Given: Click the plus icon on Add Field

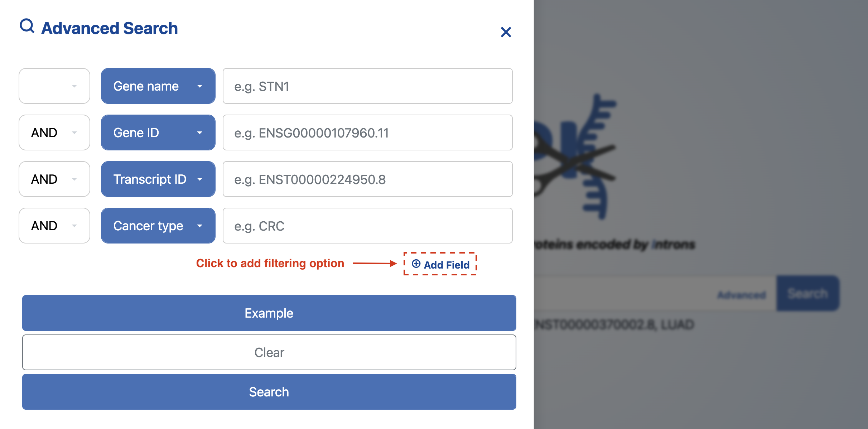Looking at the screenshot, I should point(416,264).
